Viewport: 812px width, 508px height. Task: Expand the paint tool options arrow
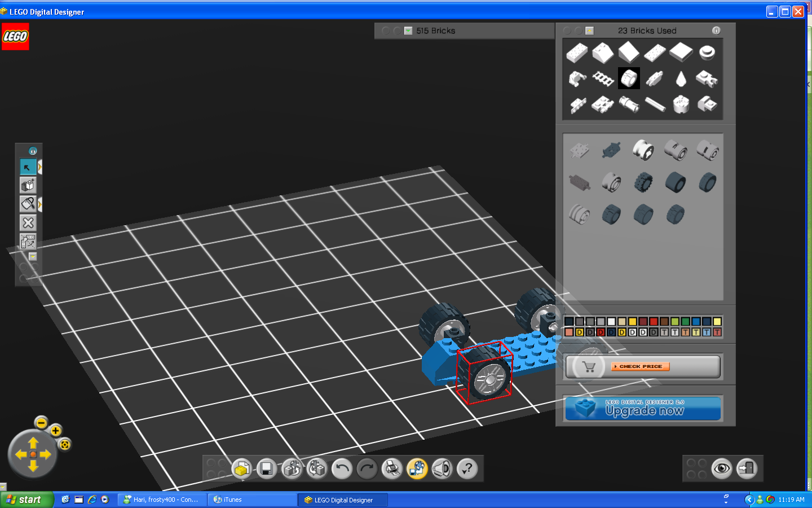(39, 204)
